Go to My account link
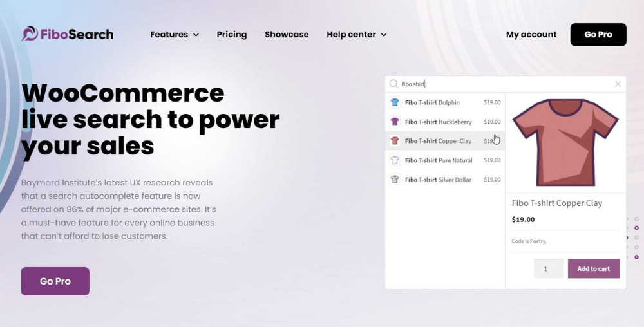644x327 pixels. (x=531, y=35)
